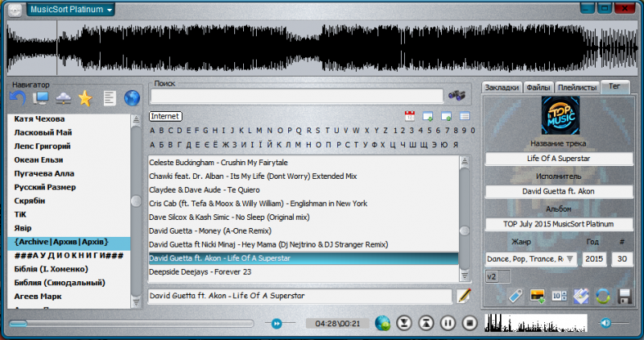
Task: Filter tracks by the Cyrillic letter Я
Action: tap(456, 145)
